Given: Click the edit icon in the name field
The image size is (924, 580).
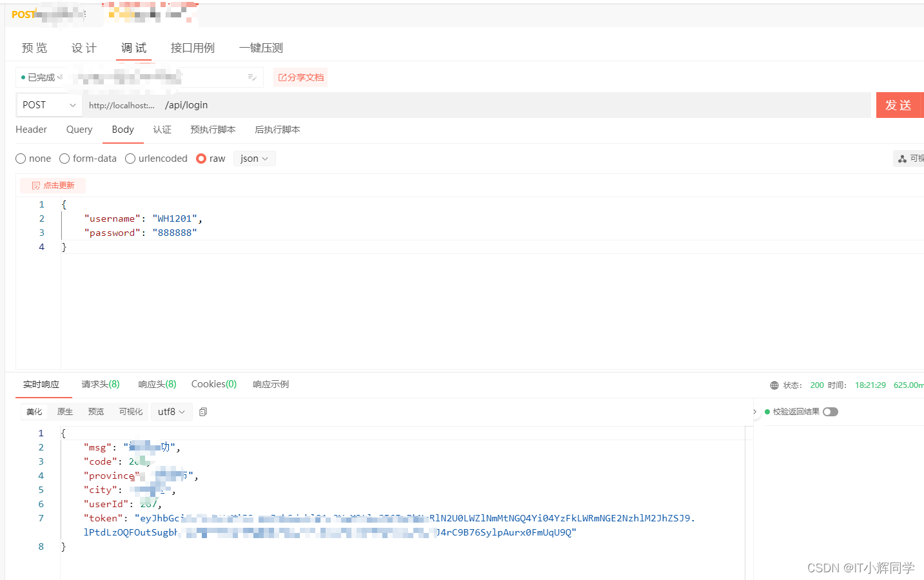Looking at the screenshot, I should pos(252,77).
